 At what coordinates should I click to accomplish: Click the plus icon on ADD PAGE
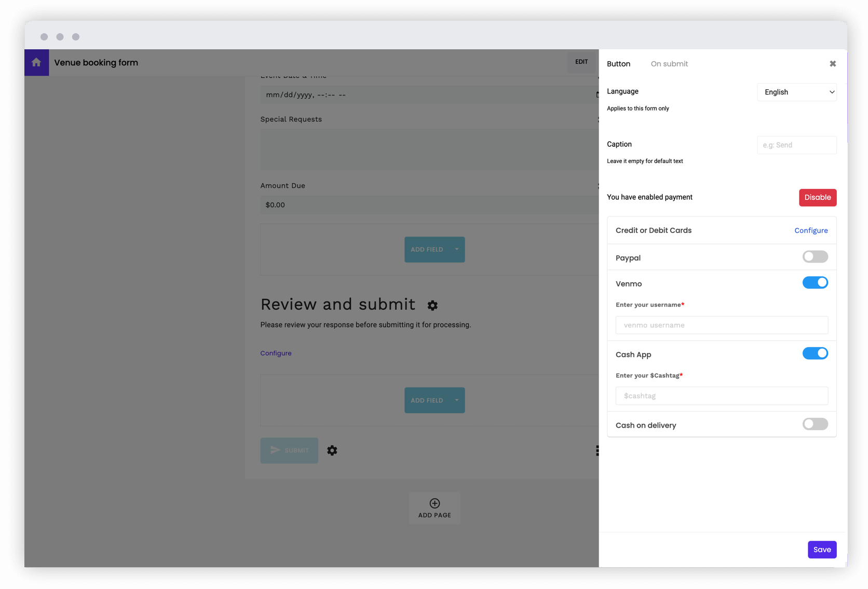[x=434, y=502]
